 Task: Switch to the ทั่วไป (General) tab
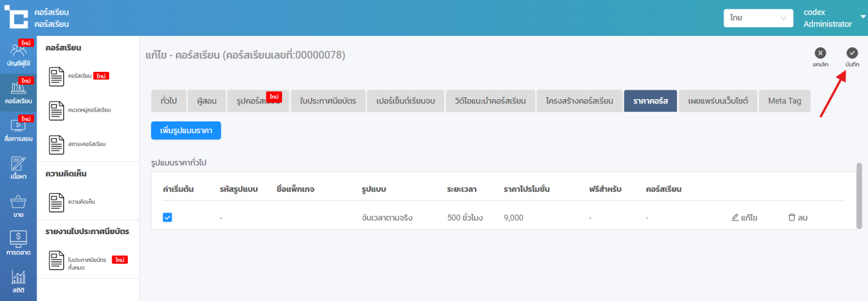(x=169, y=100)
